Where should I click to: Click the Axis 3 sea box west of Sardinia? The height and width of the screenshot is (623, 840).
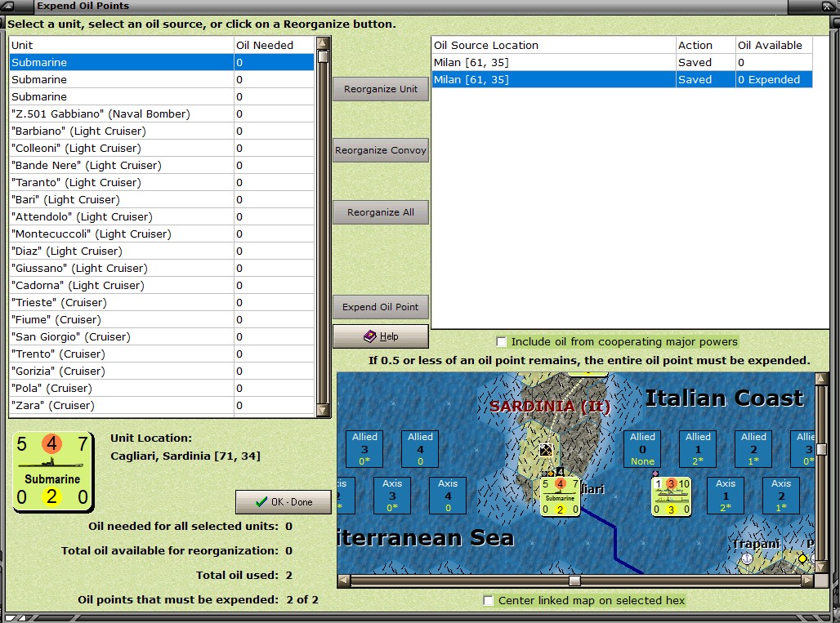tap(392, 495)
